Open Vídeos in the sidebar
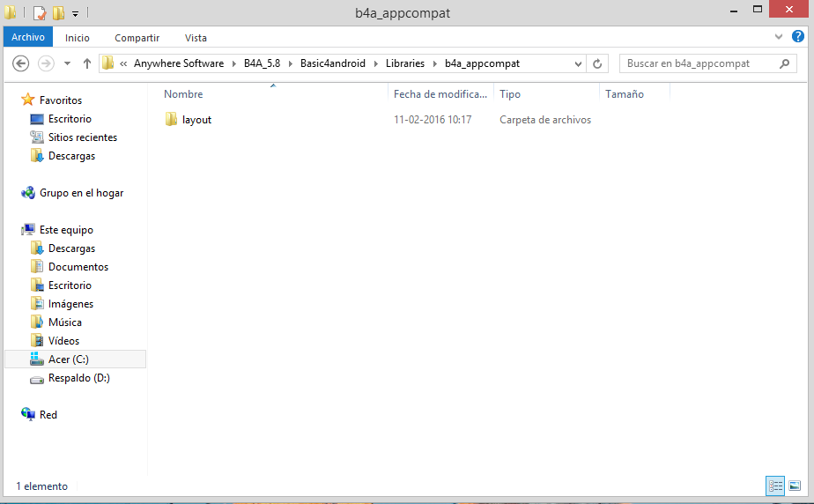The width and height of the screenshot is (814, 504). point(63,341)
